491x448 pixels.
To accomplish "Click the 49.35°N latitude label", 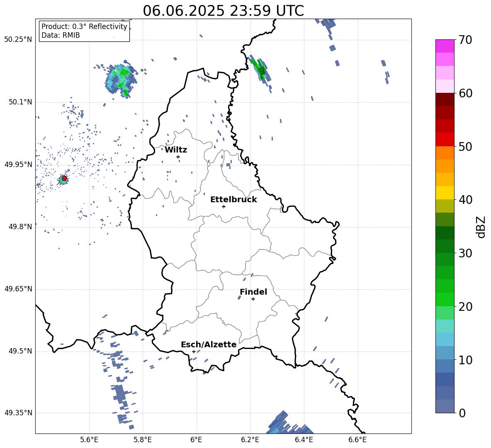I will [18, 413].
